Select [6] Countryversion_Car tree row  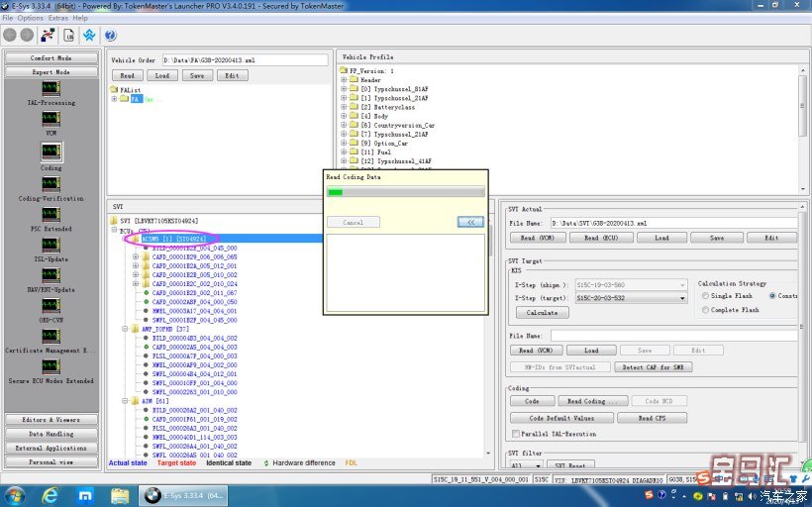tap(397, 125)
